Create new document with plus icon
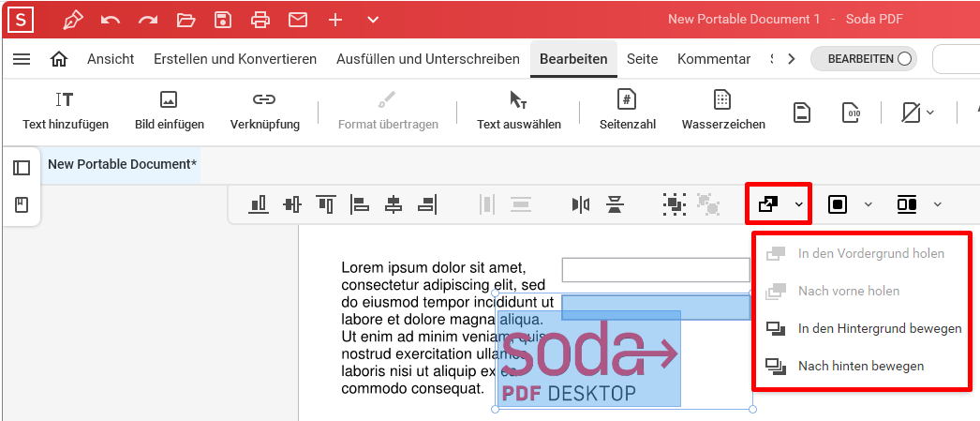The width and height of the screenshot is (980, 421). (x=335, y=20)
